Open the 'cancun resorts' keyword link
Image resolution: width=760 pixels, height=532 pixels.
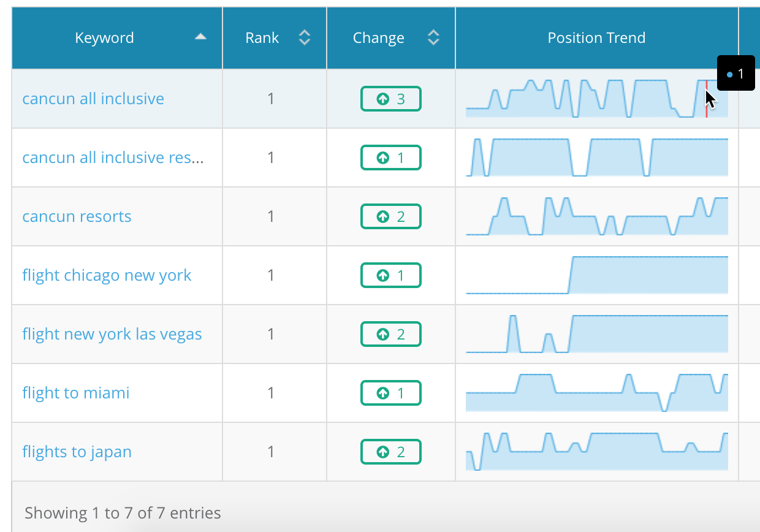[x=77, y=216]
